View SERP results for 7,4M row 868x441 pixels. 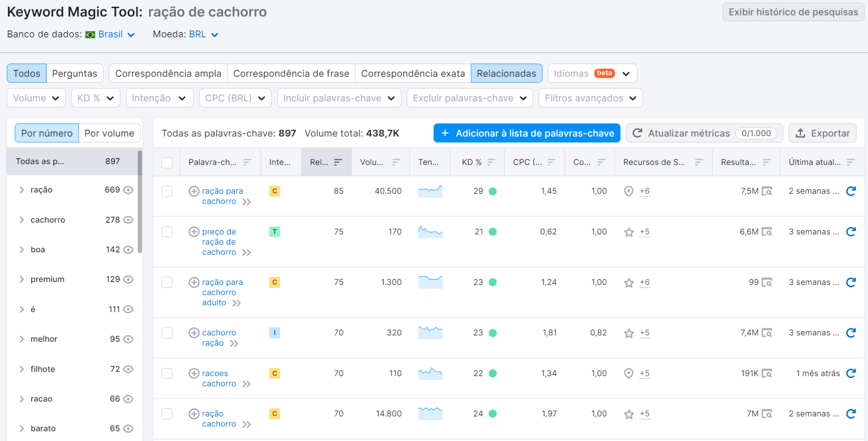coord(767,333)
